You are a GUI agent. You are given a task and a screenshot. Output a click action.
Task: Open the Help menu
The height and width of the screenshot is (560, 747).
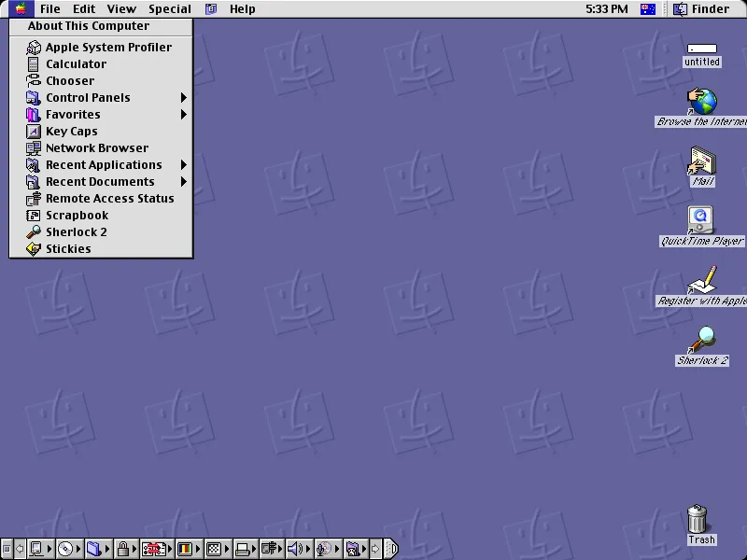coord(242,8)
